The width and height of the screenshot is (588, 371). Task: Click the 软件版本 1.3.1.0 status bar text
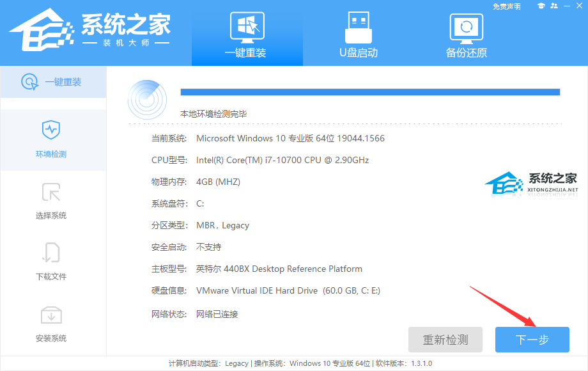tap(404, 363)
